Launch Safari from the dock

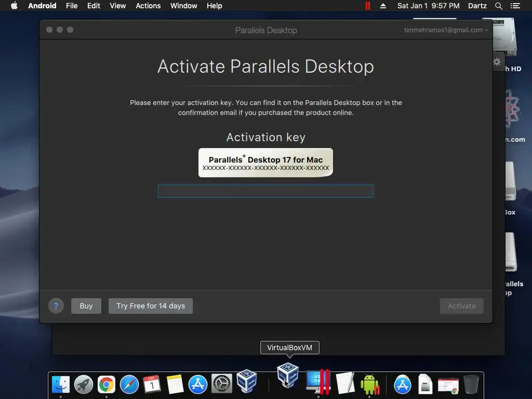(x=129, y=384)
